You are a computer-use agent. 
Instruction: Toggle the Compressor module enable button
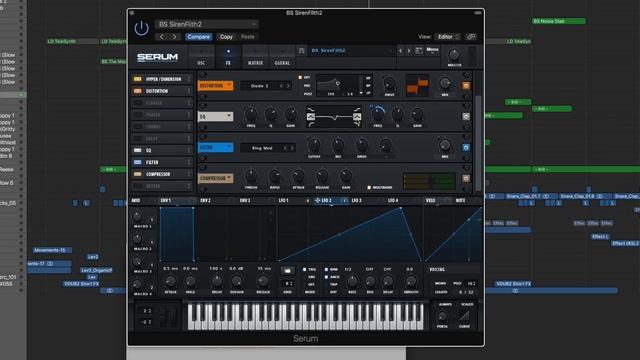[x=466, y=179]
